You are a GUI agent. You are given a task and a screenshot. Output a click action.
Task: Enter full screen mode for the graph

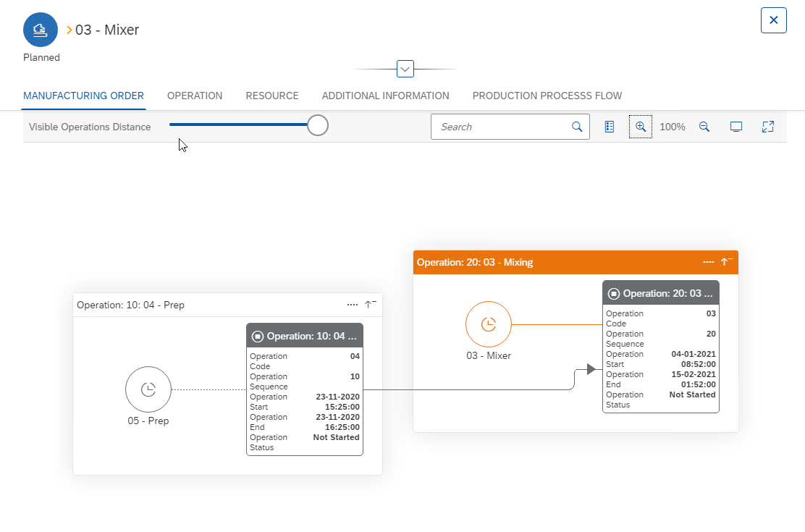(x=767, y=127)
